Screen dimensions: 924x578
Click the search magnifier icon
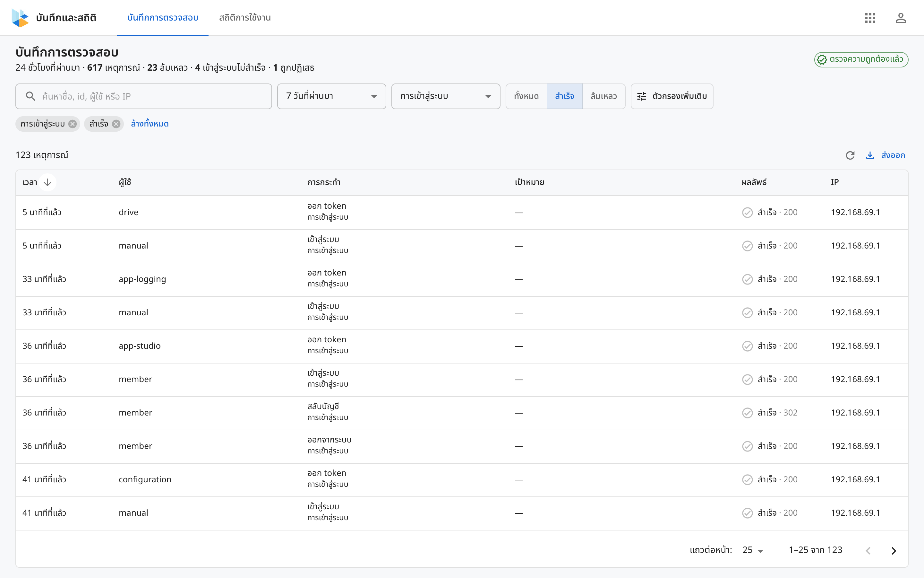coord(30,96)
